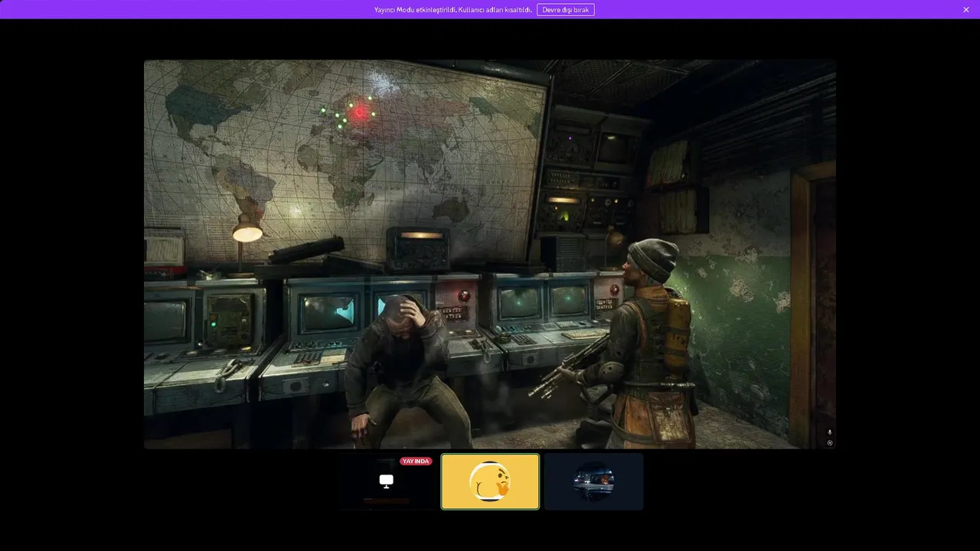Select the dark car avatar participant tile
Screen dimensions: 980x551
point(594,481)
